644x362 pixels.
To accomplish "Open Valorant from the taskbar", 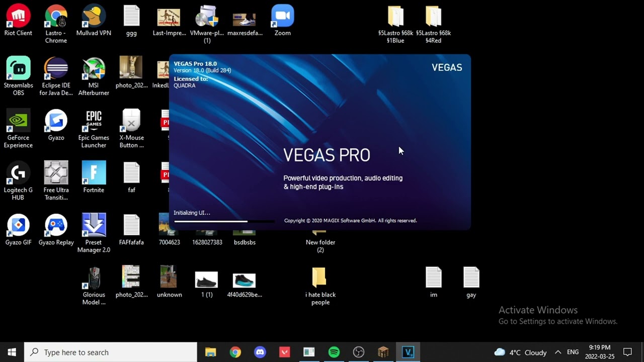I will (x=284, y=352).
